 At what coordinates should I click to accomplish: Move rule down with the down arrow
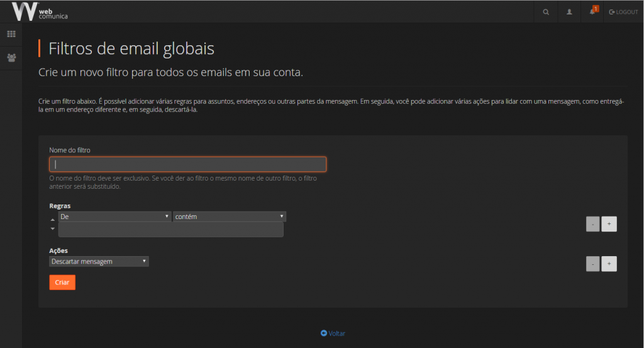tap(53, 228)
